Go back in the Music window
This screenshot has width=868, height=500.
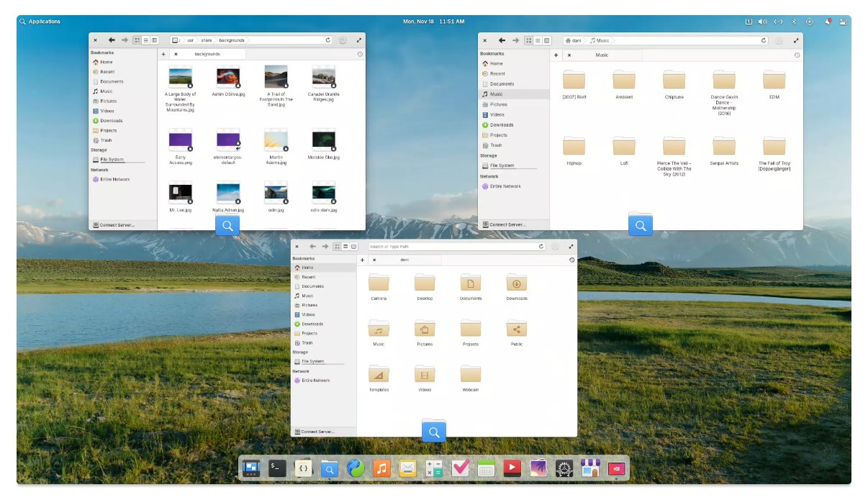coord(502,40)
